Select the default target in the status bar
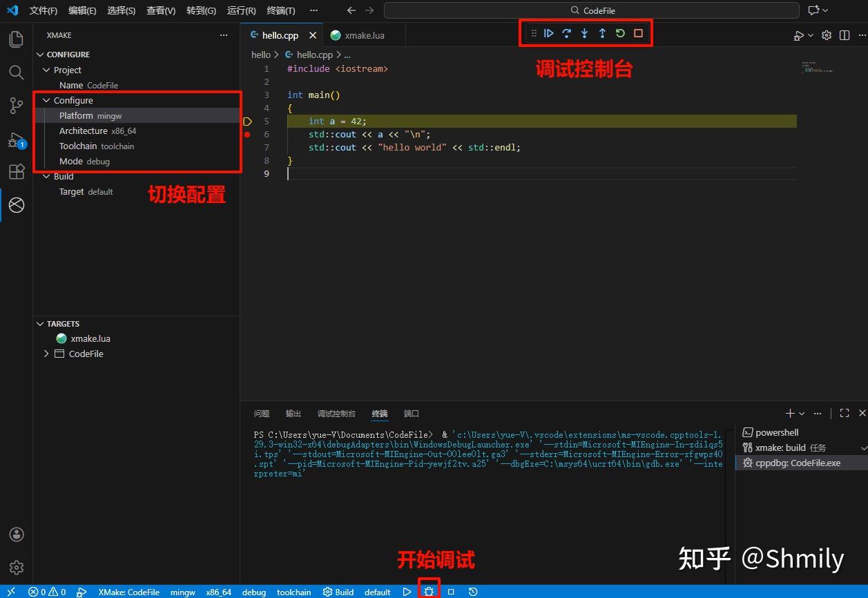868x598 pixels. (x=377, y=592)
